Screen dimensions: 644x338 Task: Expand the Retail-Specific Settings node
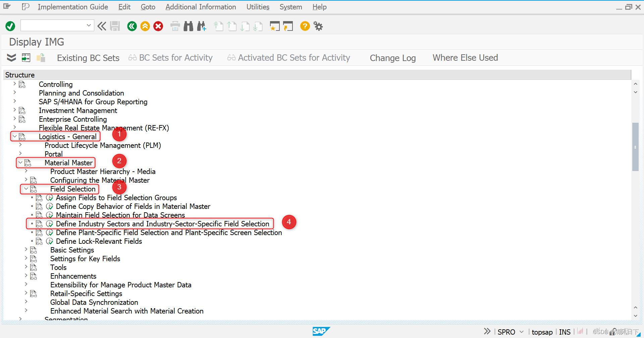pos(26,293)
